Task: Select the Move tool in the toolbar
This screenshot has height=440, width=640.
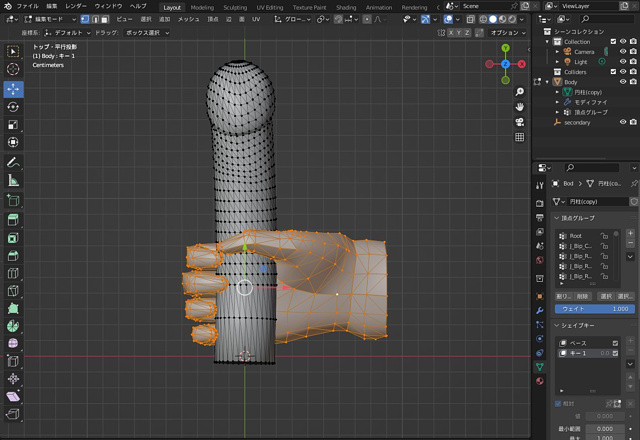Action: pos(13,88)
